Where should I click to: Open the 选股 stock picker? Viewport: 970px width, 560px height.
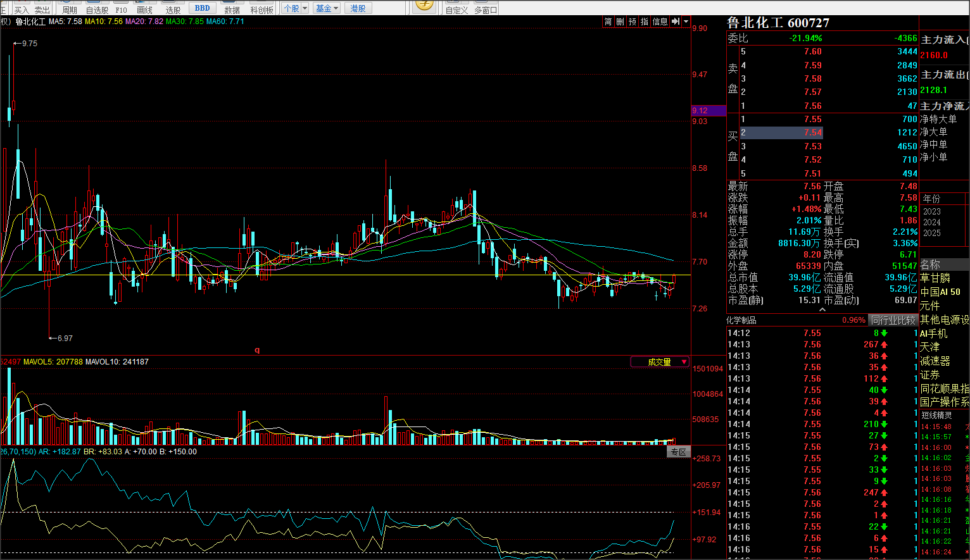pos(173,9)
